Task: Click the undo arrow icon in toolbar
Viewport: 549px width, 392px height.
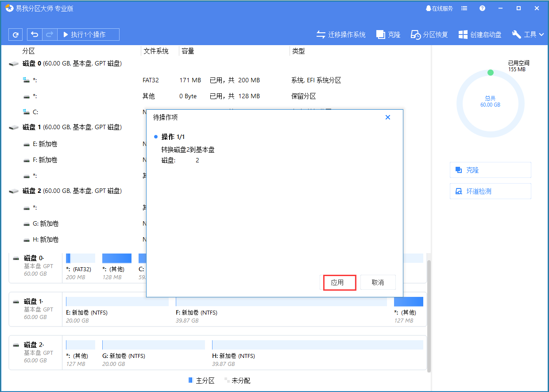Action: (x=35, y=34)
